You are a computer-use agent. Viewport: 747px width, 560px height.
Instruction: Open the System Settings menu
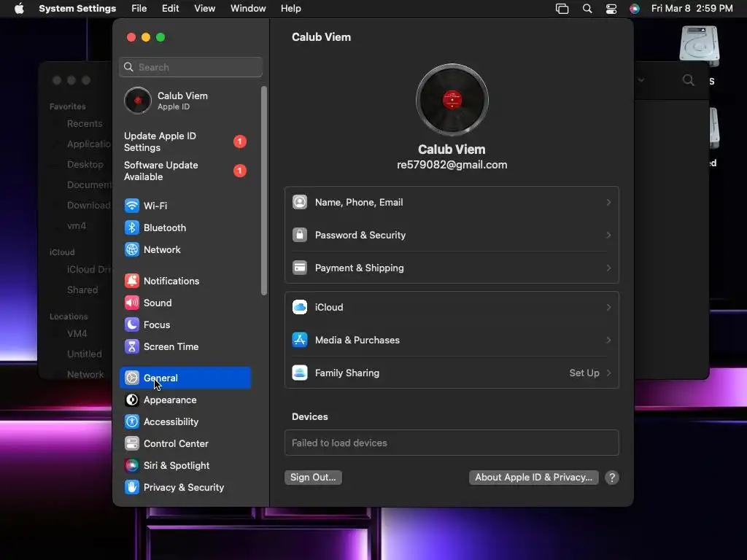point(77,9)
